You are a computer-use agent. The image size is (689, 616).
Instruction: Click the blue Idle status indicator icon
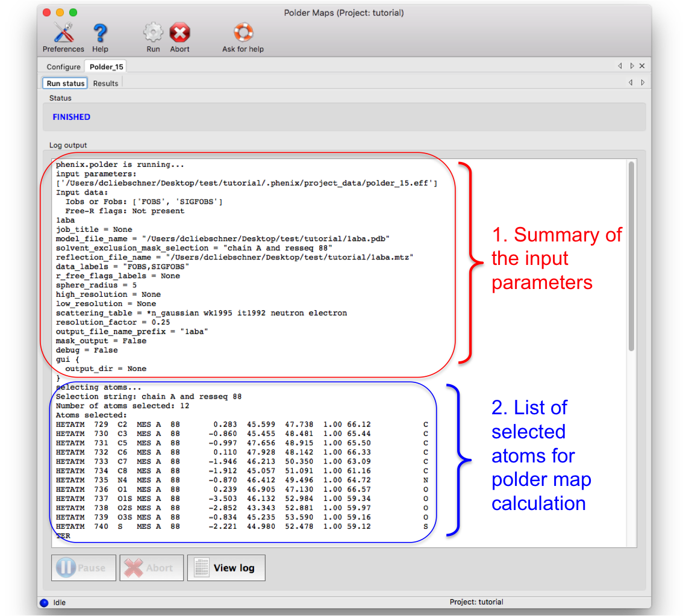point(43,602)
